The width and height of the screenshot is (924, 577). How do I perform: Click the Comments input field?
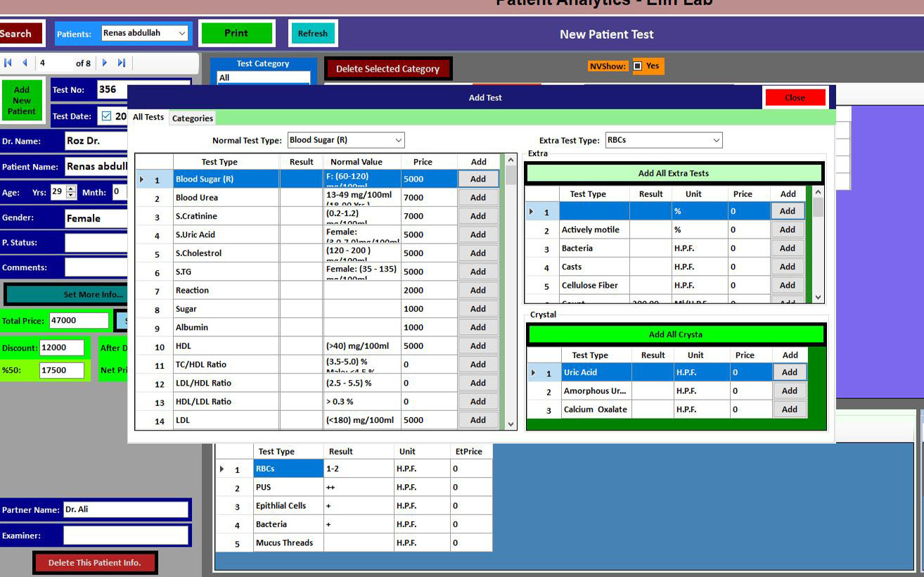click(96, 267)
